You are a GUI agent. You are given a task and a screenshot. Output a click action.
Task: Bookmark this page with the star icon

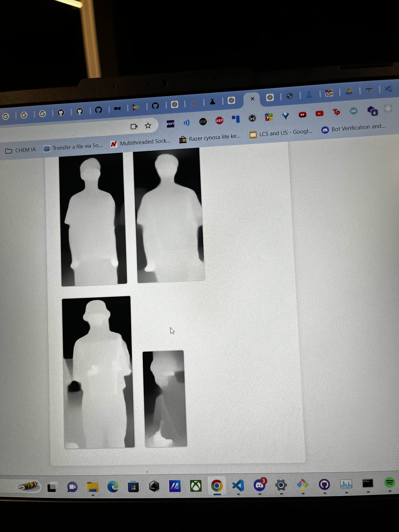coord(148,125)
